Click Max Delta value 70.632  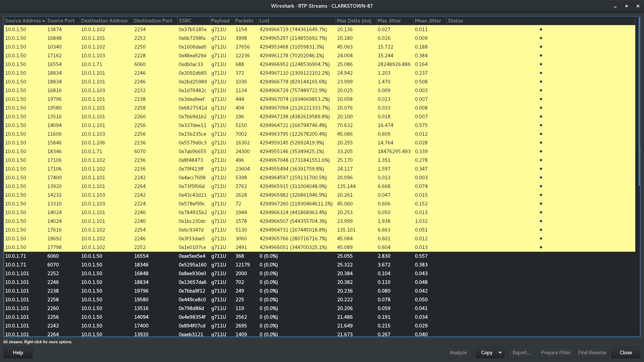[x=345, y=125]
